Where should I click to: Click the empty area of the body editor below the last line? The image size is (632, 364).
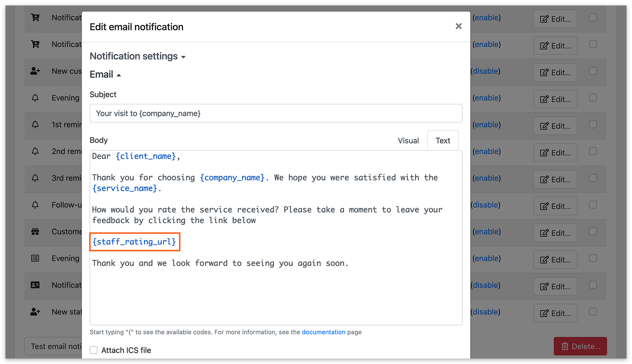point(276,297)
